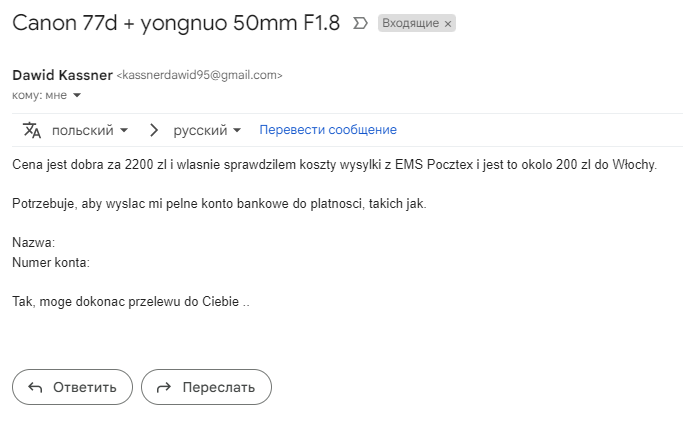Expand recipient details arrow next to кому: мне
This screenshot has height=427, width=683.
point(77,95)
